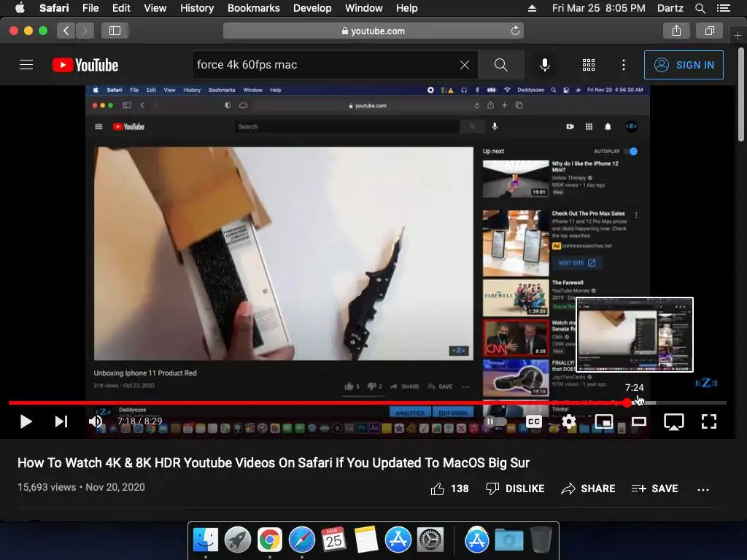Open Finder from the Dock

[x=206, y=540]
